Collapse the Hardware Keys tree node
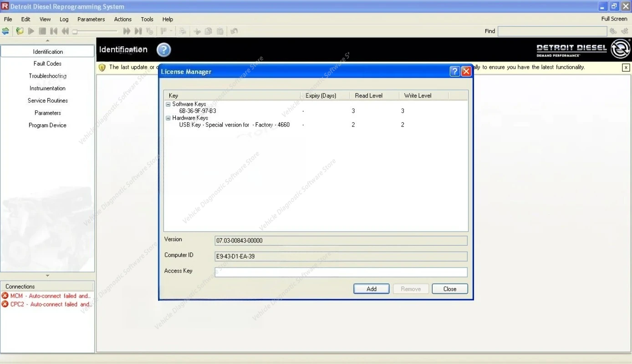 click(x=168, y=118)
